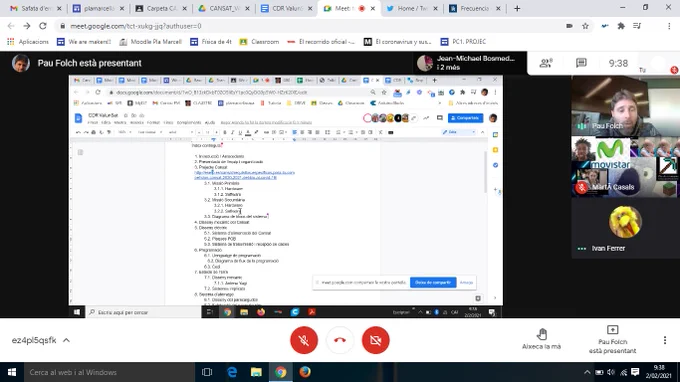
Task: Open Física de 4t bookmark
Action: pyautogui.click(x=211, y=42)
